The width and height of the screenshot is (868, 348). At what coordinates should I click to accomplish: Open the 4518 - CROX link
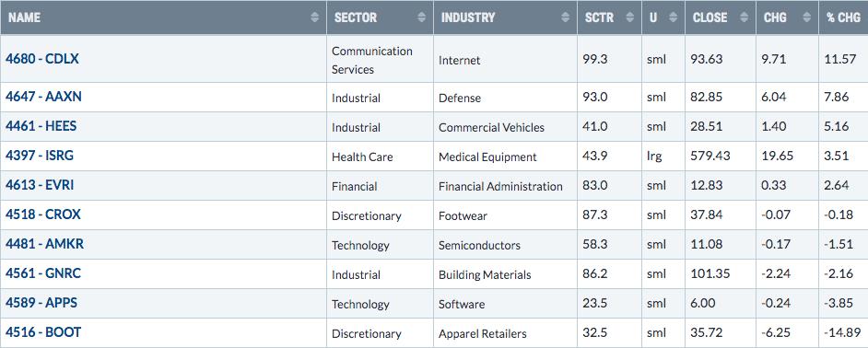[43, 215]
